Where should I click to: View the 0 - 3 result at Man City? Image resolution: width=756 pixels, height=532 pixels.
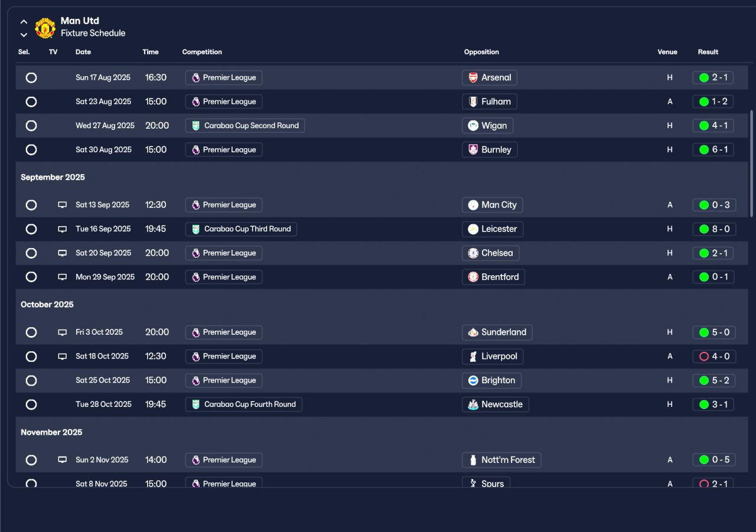[x=714, y=205]
